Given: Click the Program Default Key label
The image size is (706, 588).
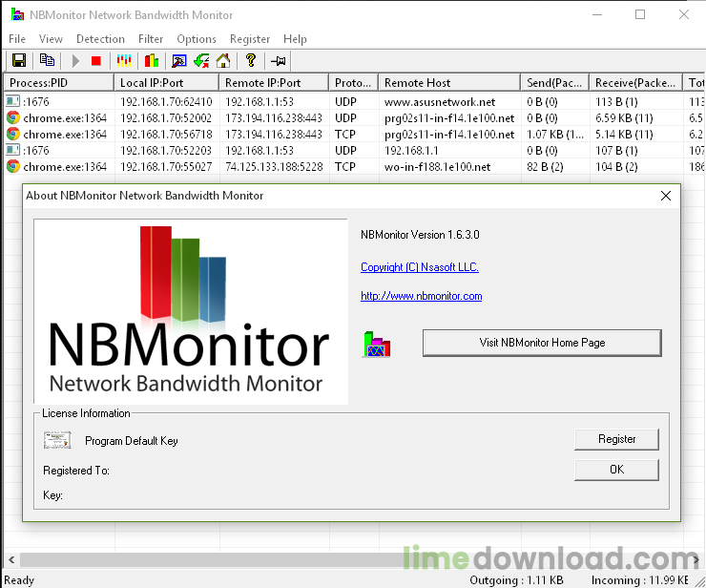Looking at the screenshot, I should click(x=132, y=441).
